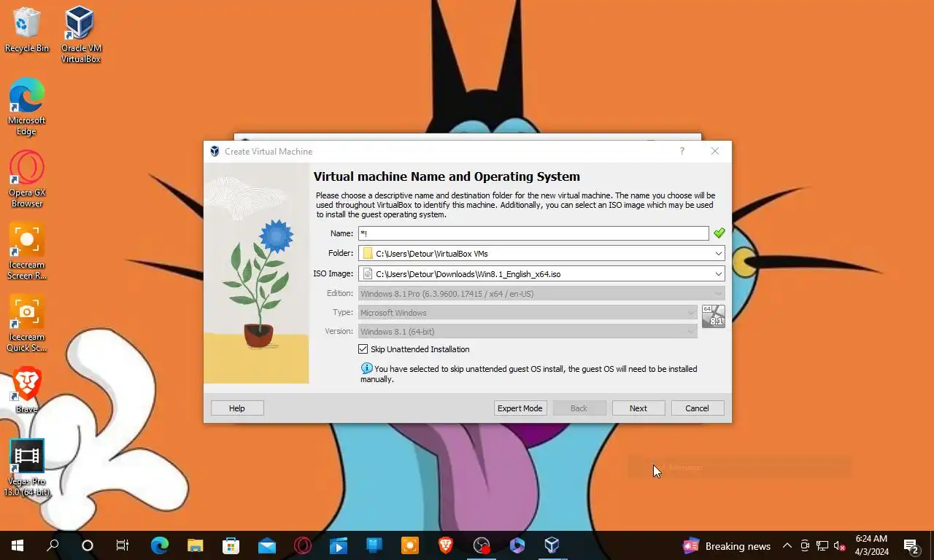934x560 pixels.
Task: Open the Breaking news widget
Action: coord(727,546)
